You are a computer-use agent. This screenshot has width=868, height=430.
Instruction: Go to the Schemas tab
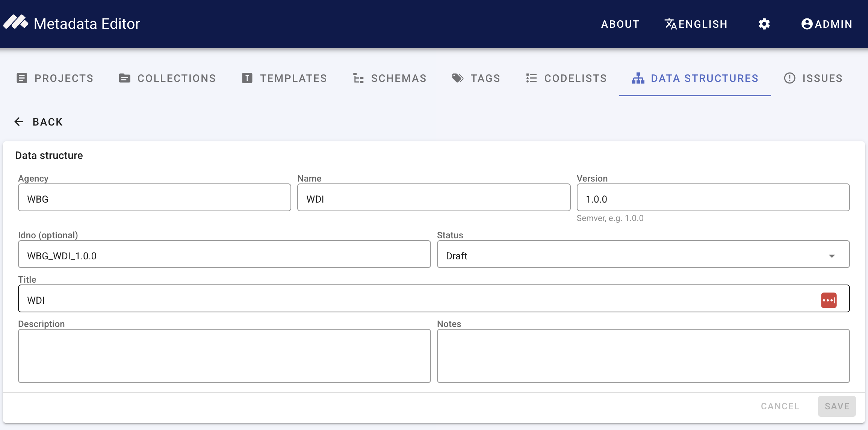pos(390,78)
